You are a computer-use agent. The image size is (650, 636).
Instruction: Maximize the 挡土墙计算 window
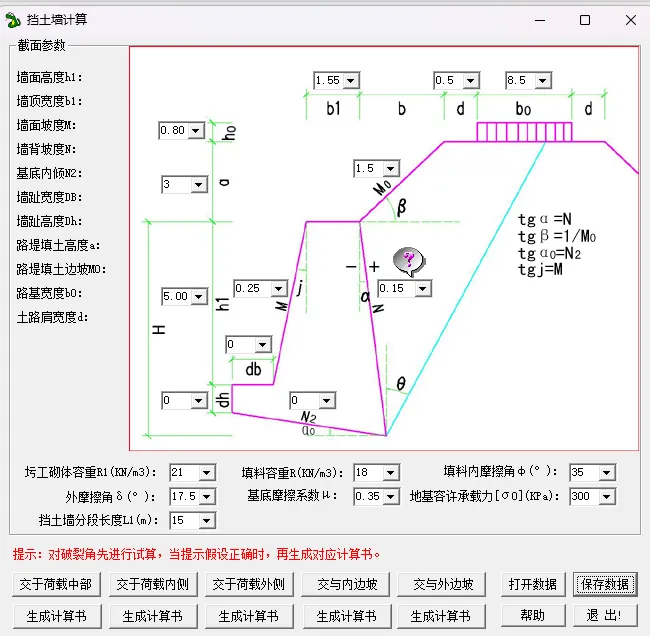[585, 20]
